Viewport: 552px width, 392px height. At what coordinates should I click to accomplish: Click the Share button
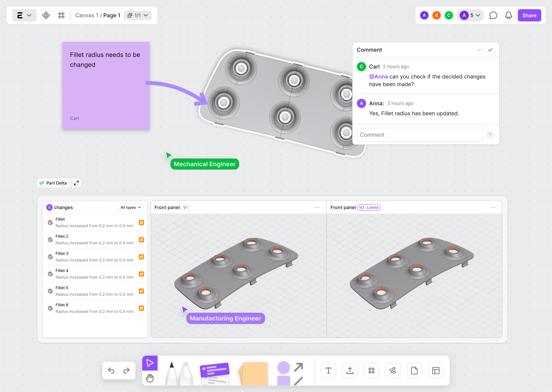tap(529, 16)
